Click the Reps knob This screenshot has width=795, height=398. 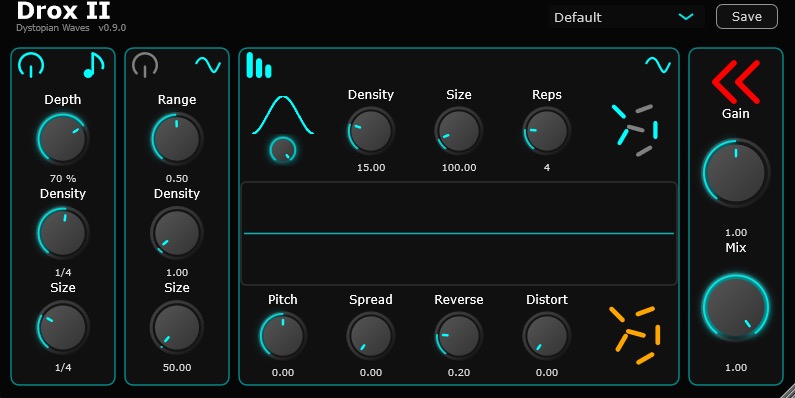pos(547,131)
